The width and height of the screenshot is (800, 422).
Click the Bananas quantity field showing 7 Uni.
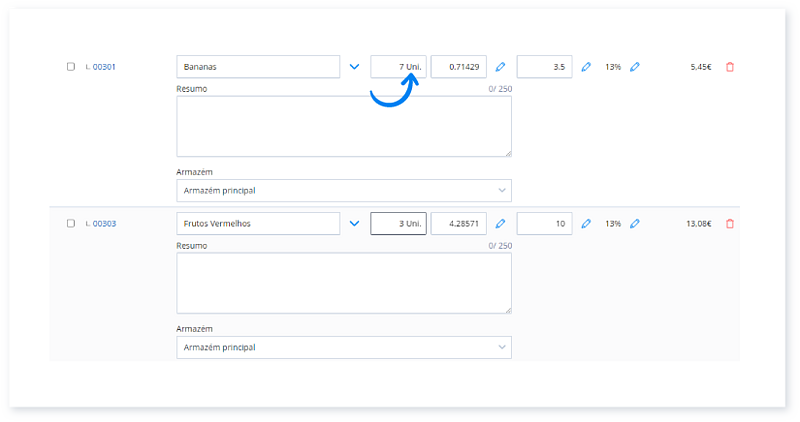[398, 67]
